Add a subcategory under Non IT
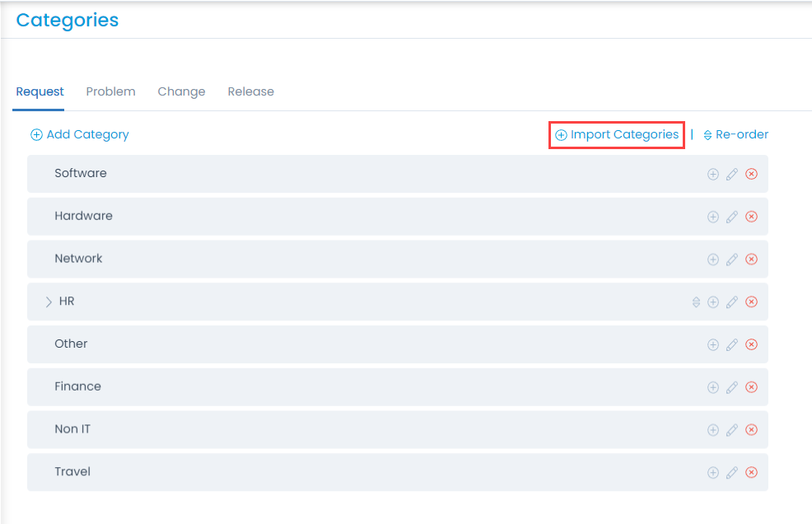The image size is (812, 524). pos(713,430)
